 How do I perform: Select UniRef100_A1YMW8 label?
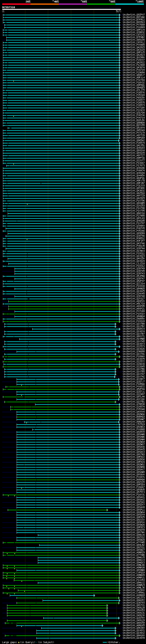pyautogui.click(x=134, y=339)
